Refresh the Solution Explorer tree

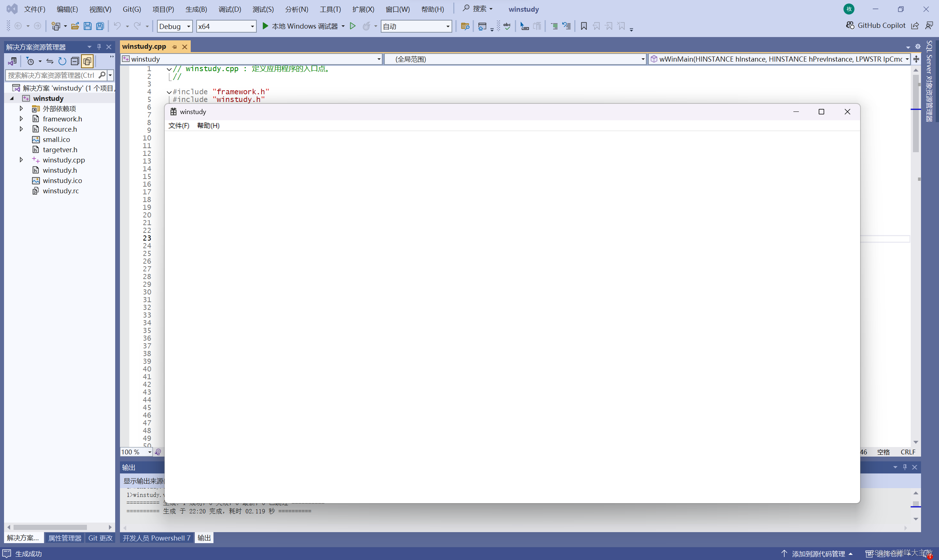point(62,61)
